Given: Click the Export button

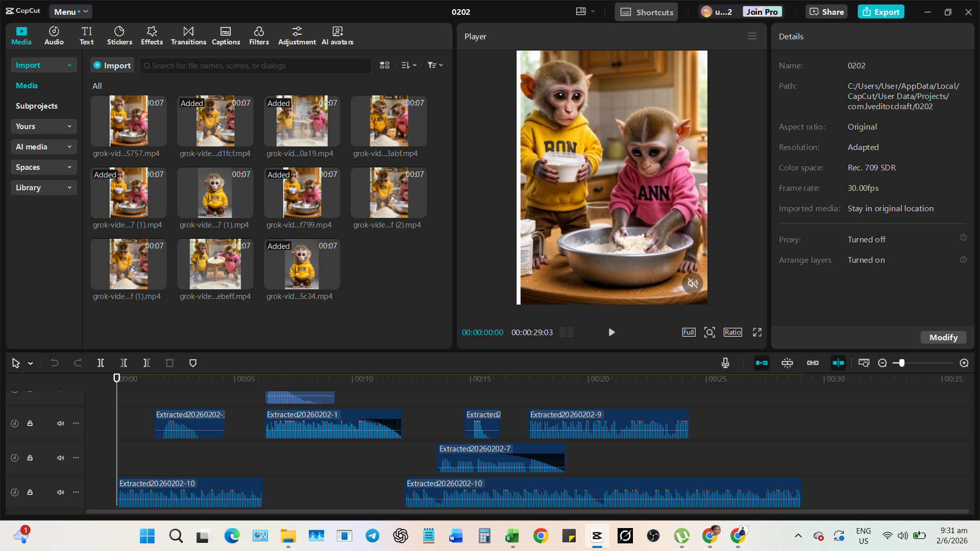Looking at the screenshot, I should (x=881, y=12).
